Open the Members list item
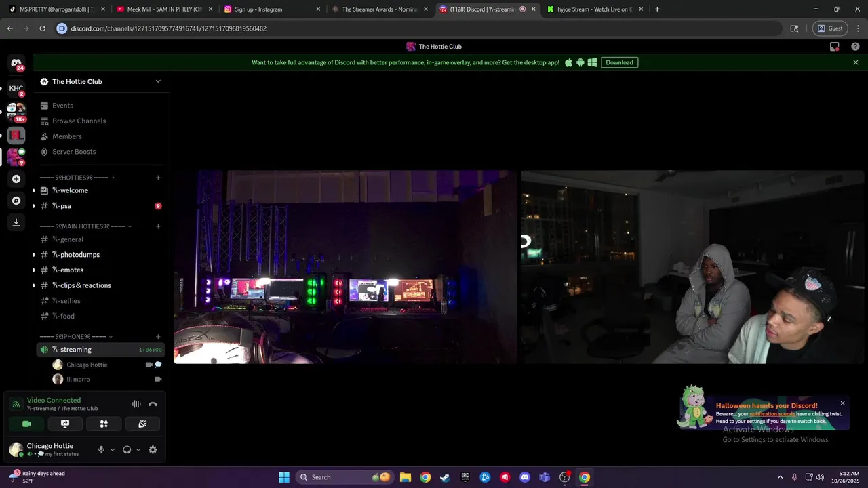This screenshot has width=868, height=488. point(100,136)
